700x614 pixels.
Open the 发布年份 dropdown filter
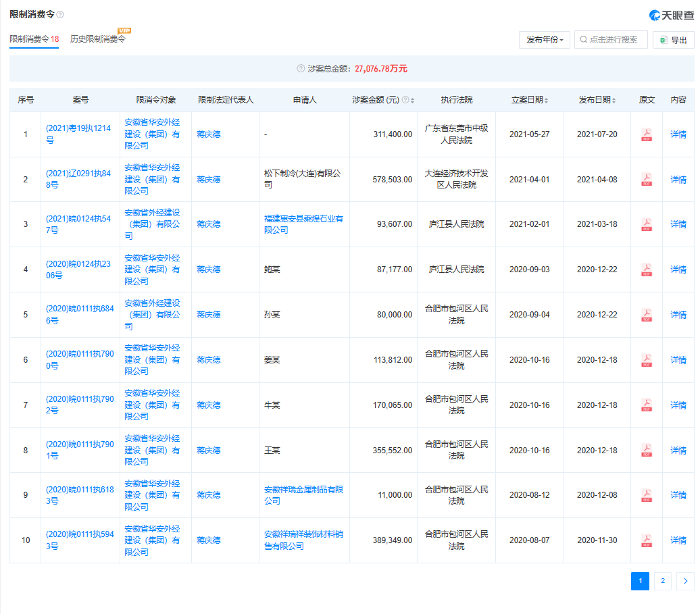point(544,40)
